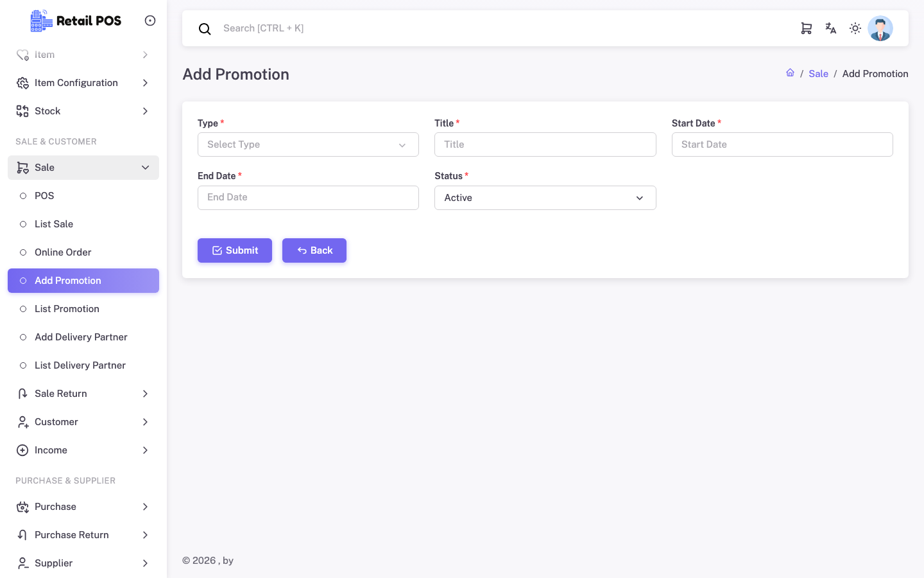Click the search magnifier icon

205,29
